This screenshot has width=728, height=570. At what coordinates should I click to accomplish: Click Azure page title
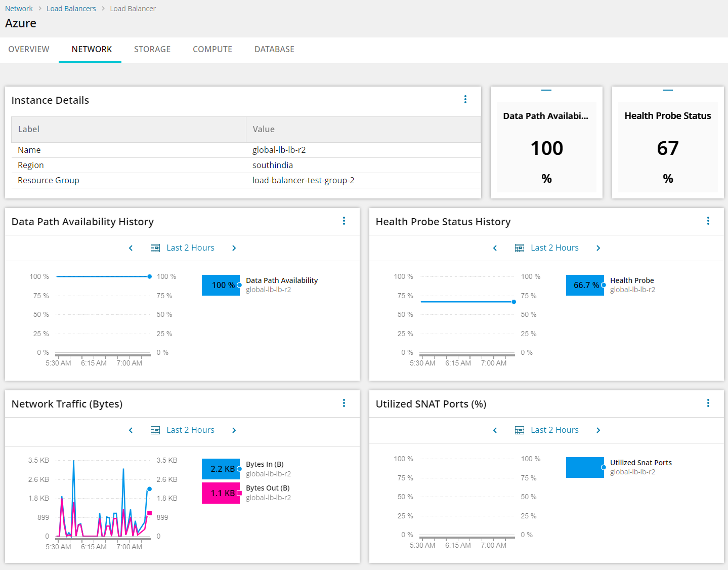[x=21, y=23]
